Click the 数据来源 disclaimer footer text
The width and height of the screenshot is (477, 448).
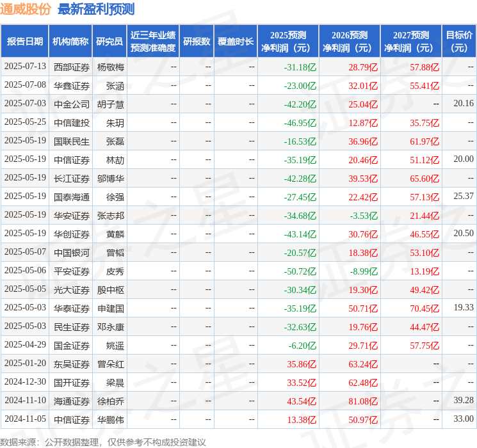coord(103,442)
